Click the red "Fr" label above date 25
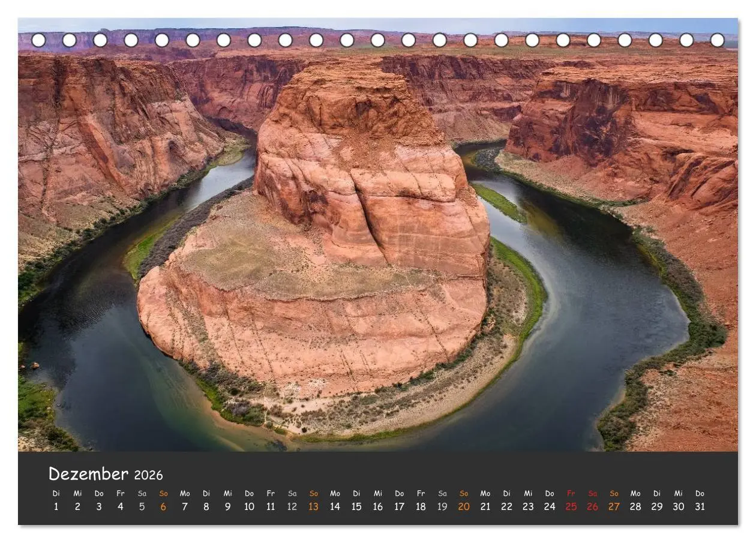The height and width of the screenshot is (543, 756). 571,493
